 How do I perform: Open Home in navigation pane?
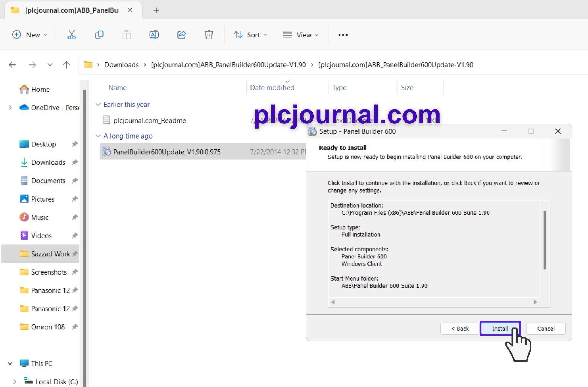(x=40, y=89)
